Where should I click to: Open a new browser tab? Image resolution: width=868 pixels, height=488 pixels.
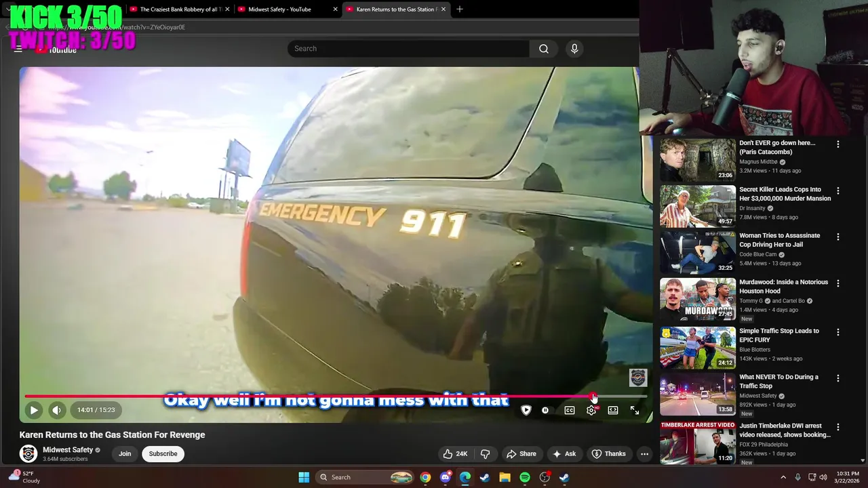460,9
